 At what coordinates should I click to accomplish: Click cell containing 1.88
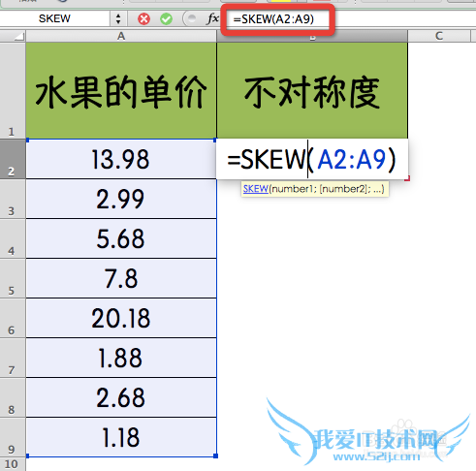[x=121, y=358]
